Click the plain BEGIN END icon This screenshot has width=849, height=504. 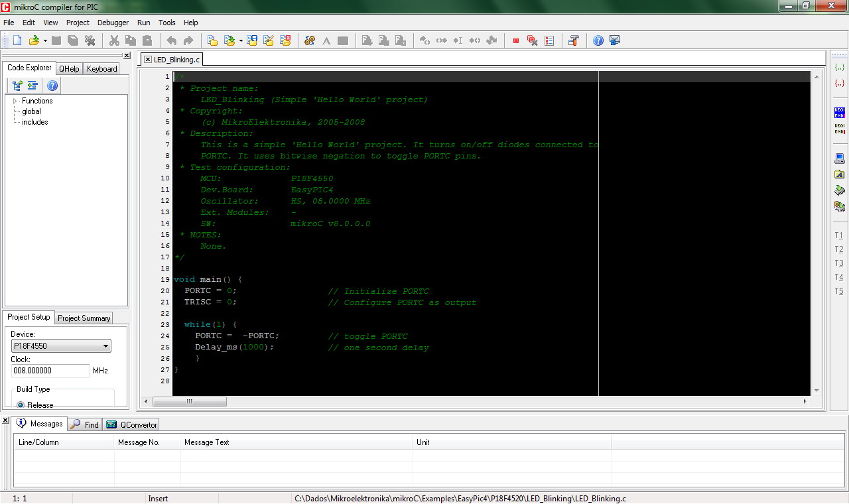840,128
